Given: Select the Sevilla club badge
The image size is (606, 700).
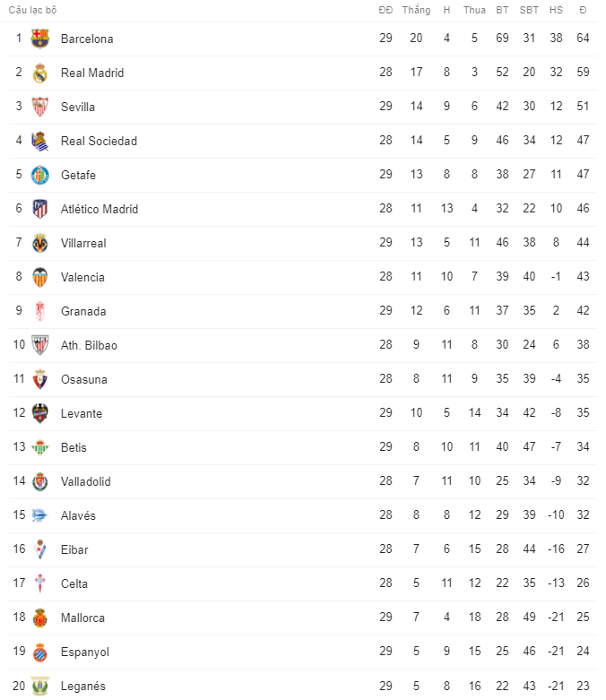Looking at the screenshot, I should (40, 107).
